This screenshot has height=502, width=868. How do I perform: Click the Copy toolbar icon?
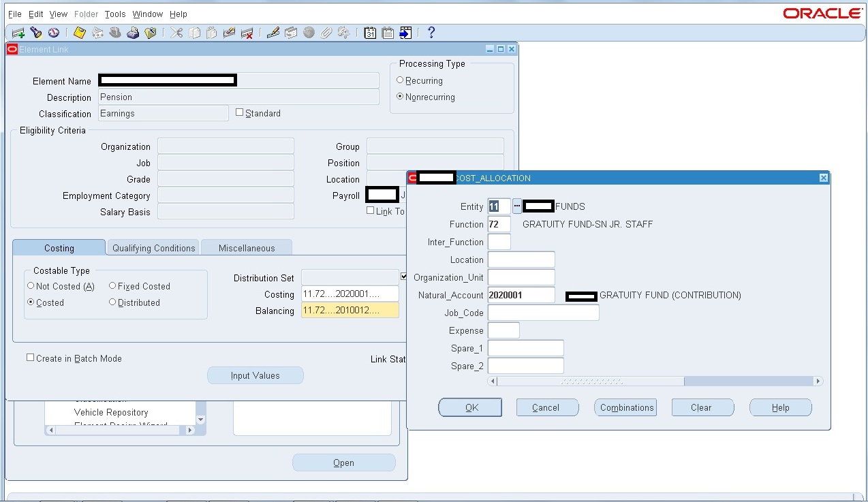click(x=194, y=32)
